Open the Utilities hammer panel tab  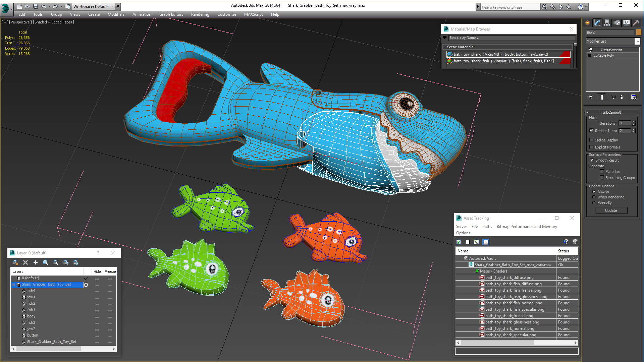pos(636,23)
